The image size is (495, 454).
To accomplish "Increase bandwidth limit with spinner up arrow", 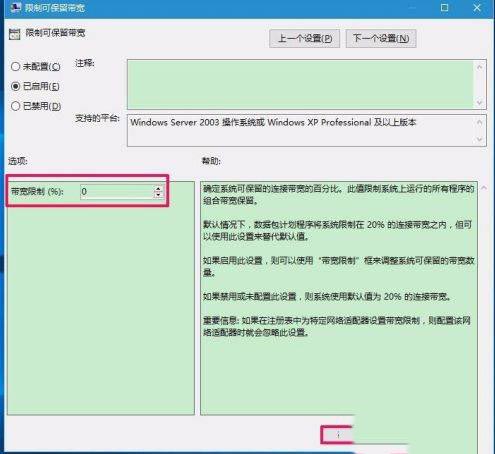I will (x=158, y=189).
